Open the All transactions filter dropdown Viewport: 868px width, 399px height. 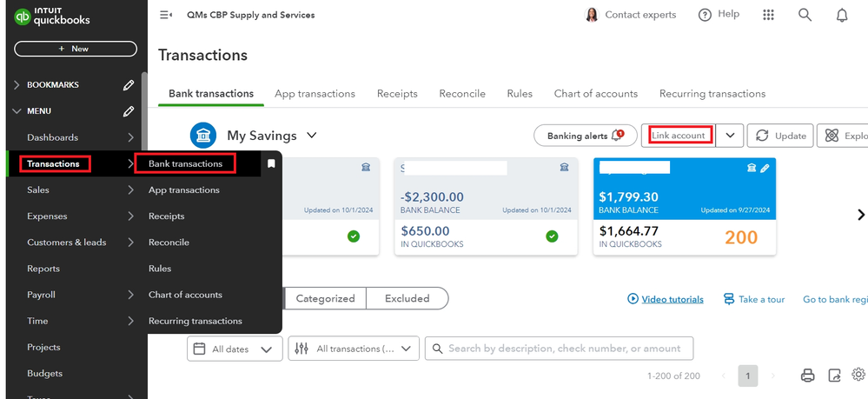click(354, 349)
